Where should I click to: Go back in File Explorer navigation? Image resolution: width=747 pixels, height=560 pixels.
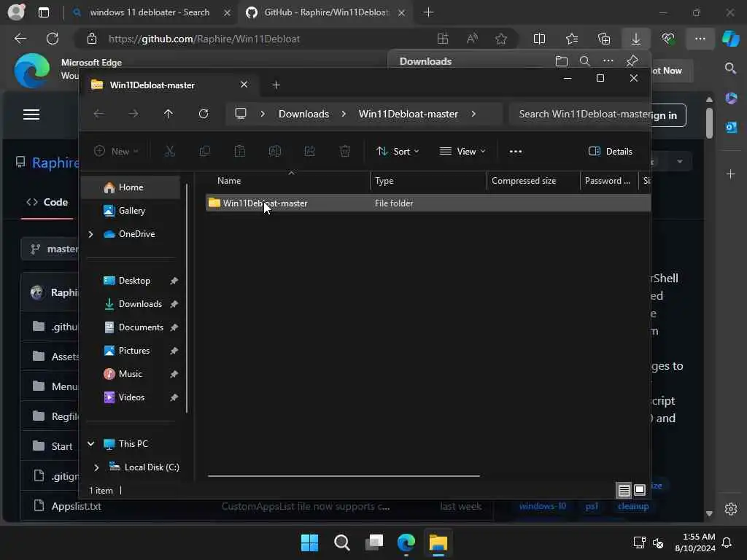(98, 114)
